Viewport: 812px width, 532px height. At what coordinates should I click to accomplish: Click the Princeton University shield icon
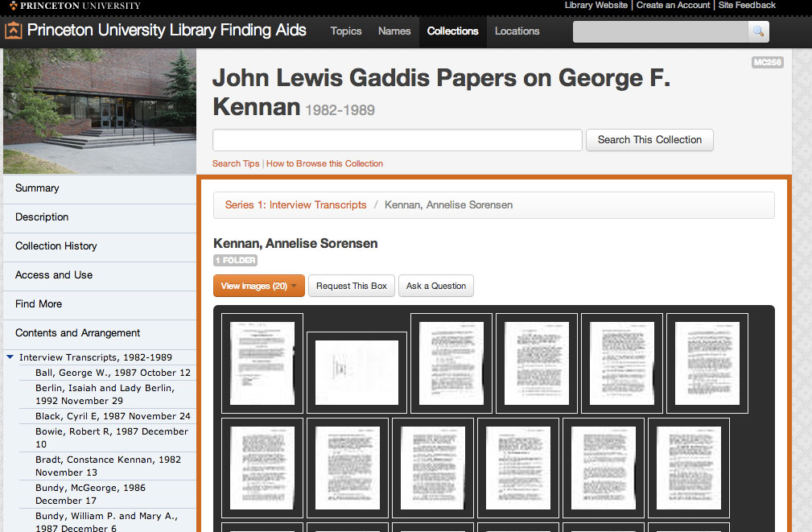click(14, 6)
